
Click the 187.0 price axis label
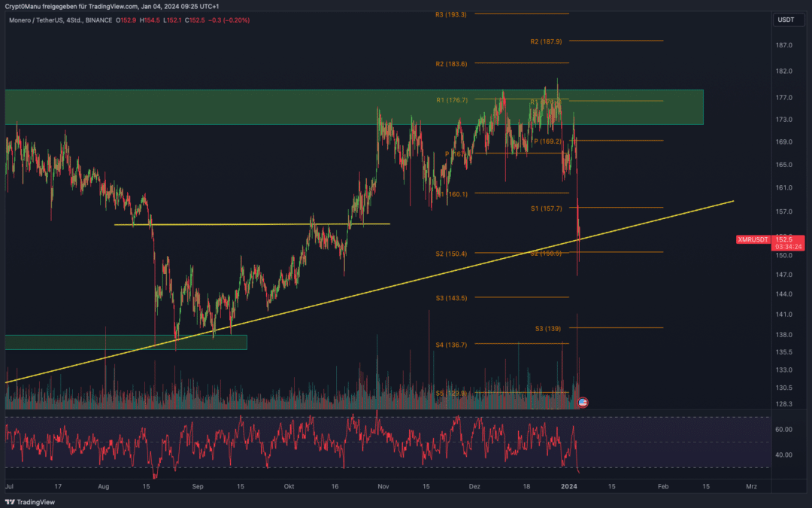[783, 45]
